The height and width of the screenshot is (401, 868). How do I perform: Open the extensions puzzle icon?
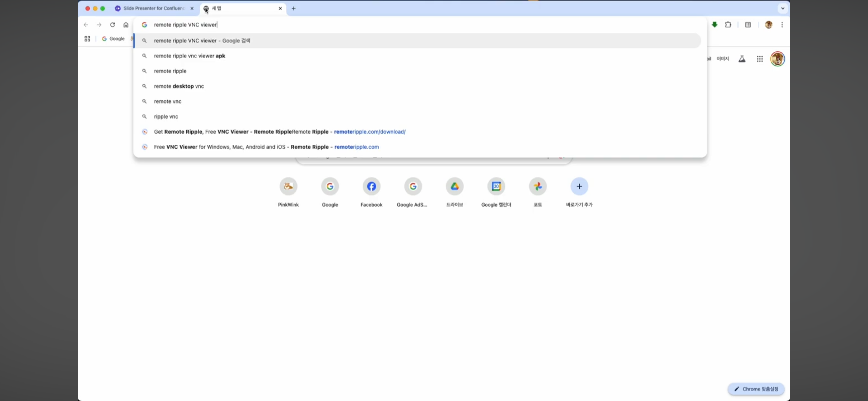point(728,25)
